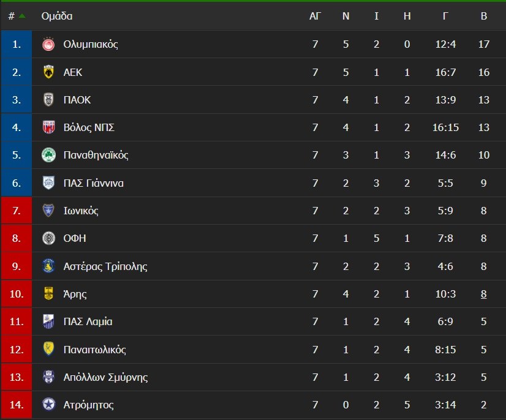
Task: Sort standings by the ΑΓ column
Action: 315,16
